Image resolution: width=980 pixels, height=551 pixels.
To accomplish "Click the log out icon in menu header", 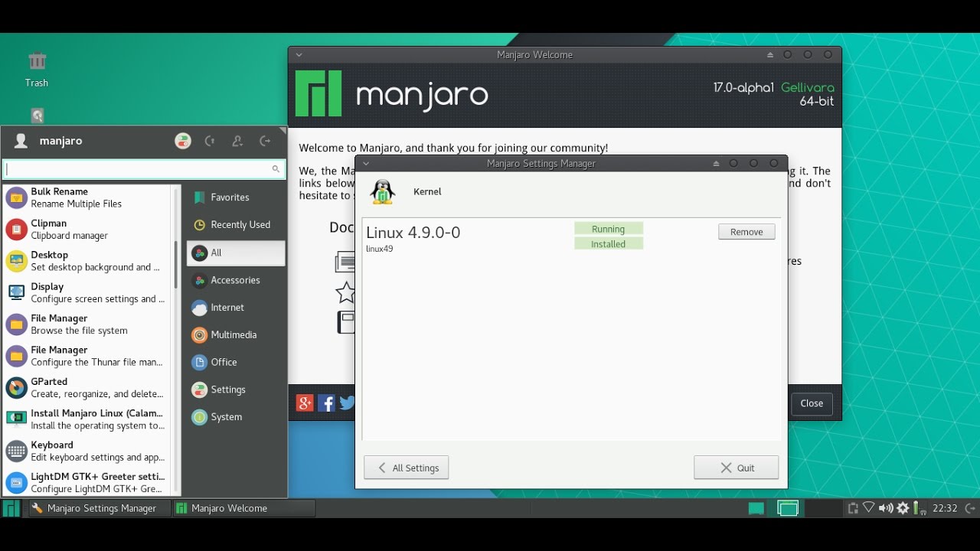I will point(265,141).
